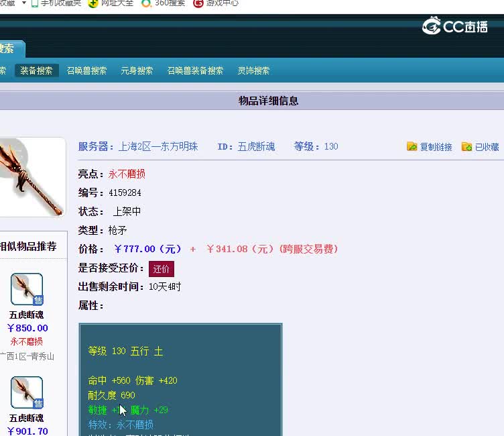Image resolution: width=504 pixels, height=436 pixels.
Task: Click the ID value 五虎断魂
Action: click(x=256, y=147)
